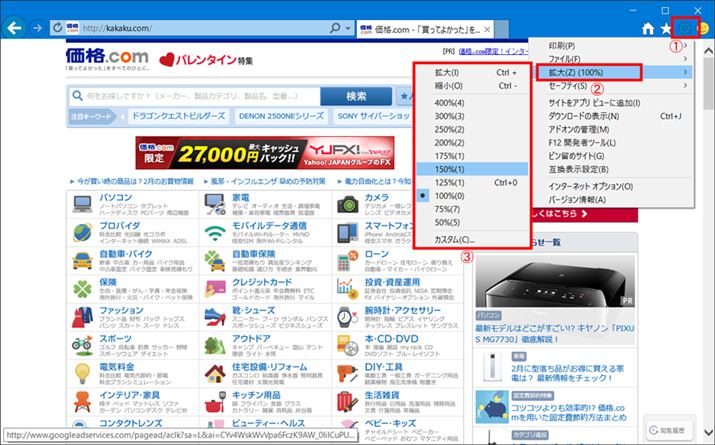The height and width of the screenshot is (445, 715).
Task: Click the カメラ camera category icon
Action: tap(347, 204)
